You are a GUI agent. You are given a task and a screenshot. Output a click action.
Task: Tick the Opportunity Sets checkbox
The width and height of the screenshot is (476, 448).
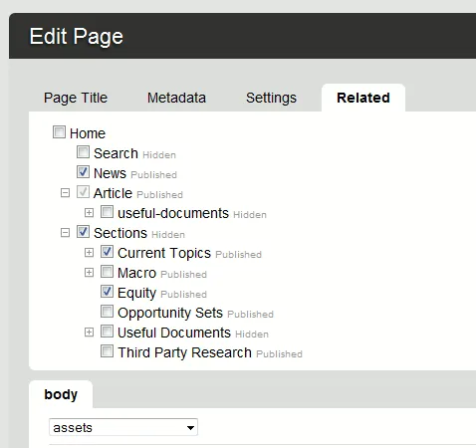point(107,312)
